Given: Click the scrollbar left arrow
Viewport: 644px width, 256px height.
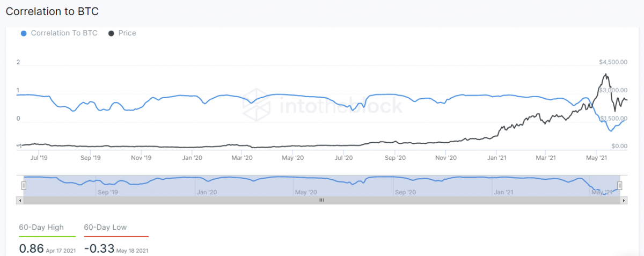Looking at the screenshot, I should 20,200.
